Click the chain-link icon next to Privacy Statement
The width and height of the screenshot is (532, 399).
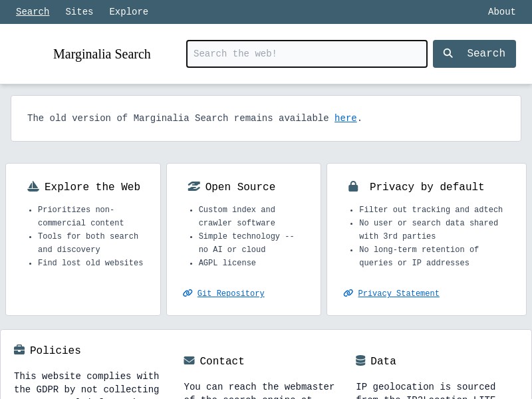click(x=348, y=293)
